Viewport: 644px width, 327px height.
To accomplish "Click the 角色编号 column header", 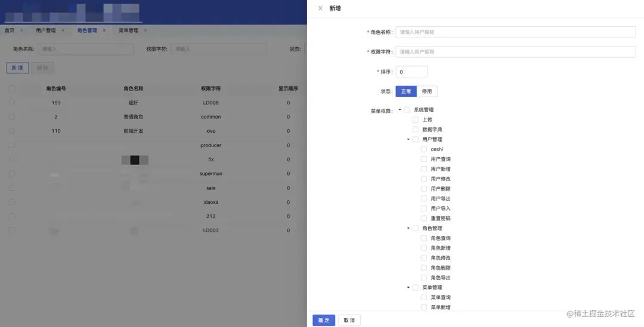I will tap(56, 89).
